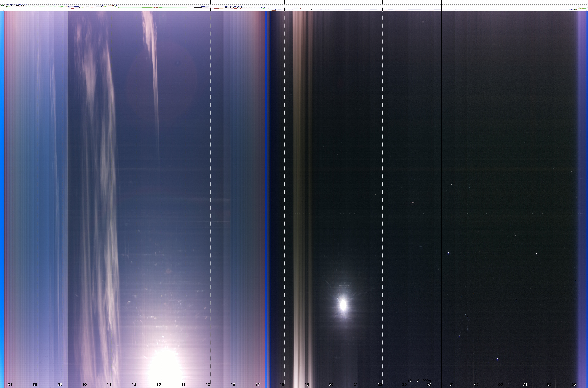This screenshot has height=388, width=588.
Task: Click the 21 hour label
Action: [x=356, y=385]
